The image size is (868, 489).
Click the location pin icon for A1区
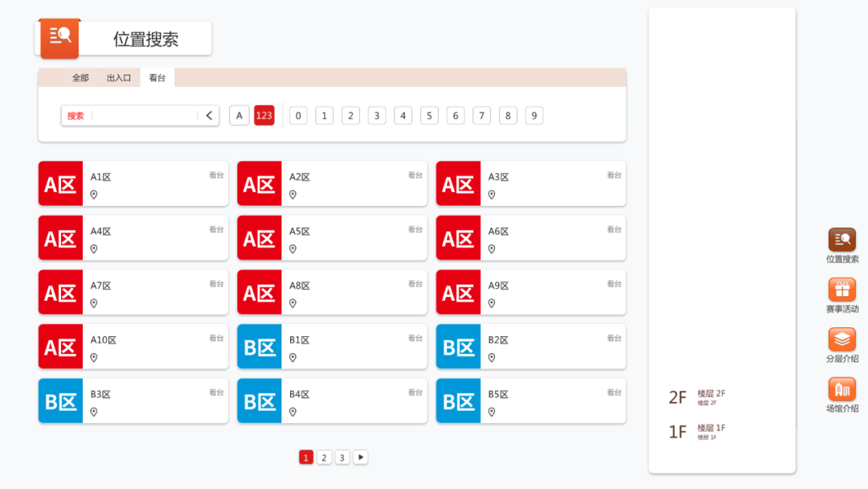point(94,195)
